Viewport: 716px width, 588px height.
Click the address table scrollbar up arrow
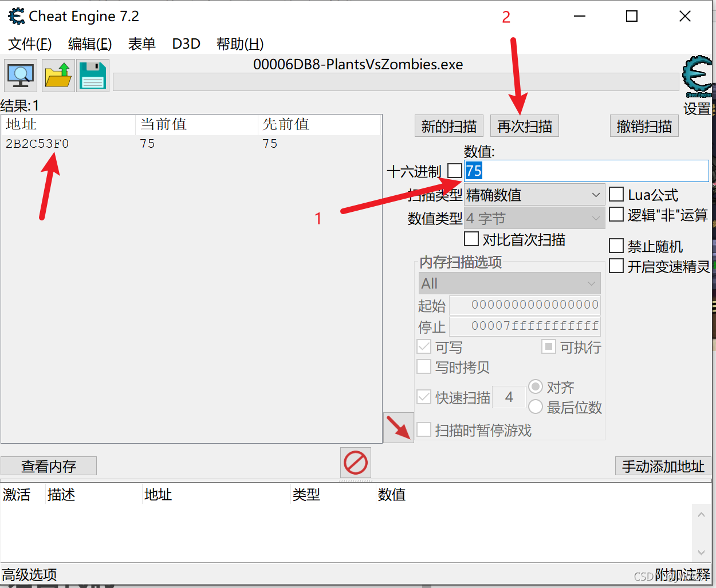[x=701, y=514]
